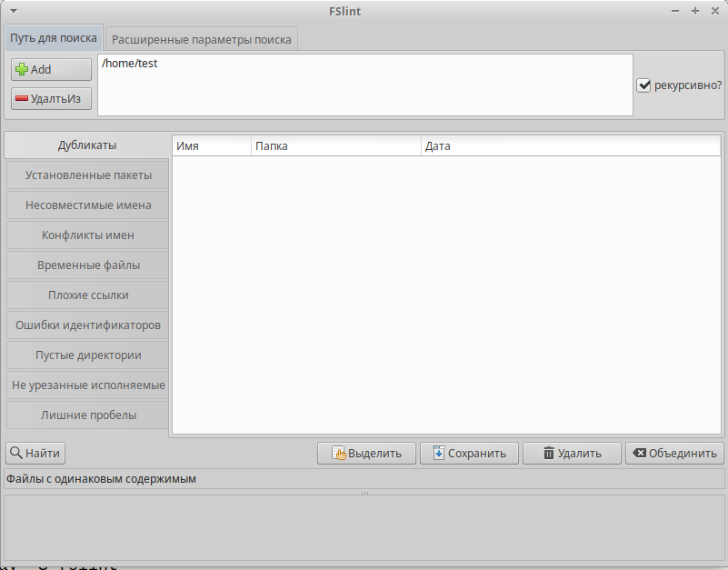This screenshot has width=728, height=570.
Task: Switch to Путь для поиска tab
Action: click(x=54, y=38)
